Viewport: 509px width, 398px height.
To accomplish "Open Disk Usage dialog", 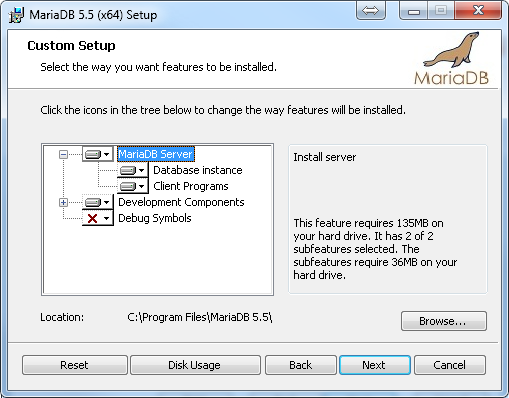I will coord(195,365).
